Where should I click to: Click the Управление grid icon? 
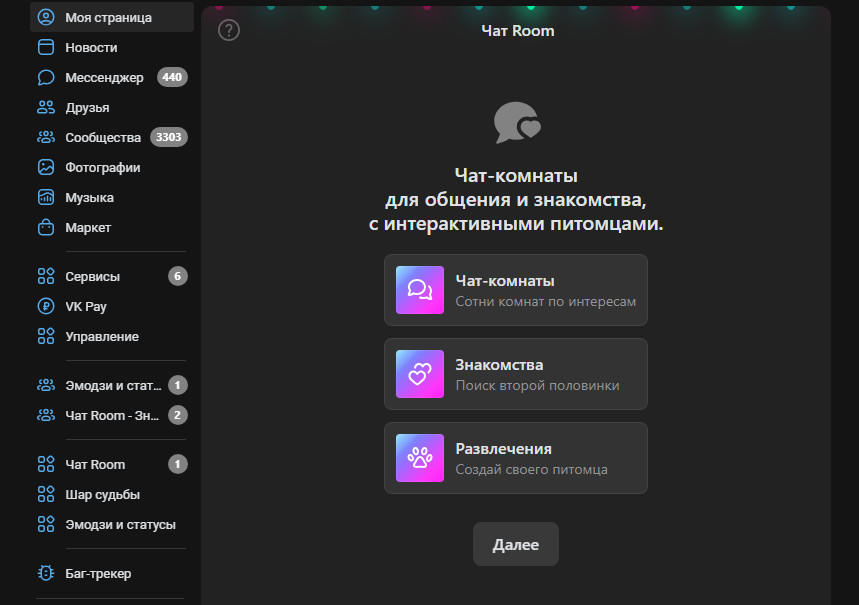tap(46, 336)
